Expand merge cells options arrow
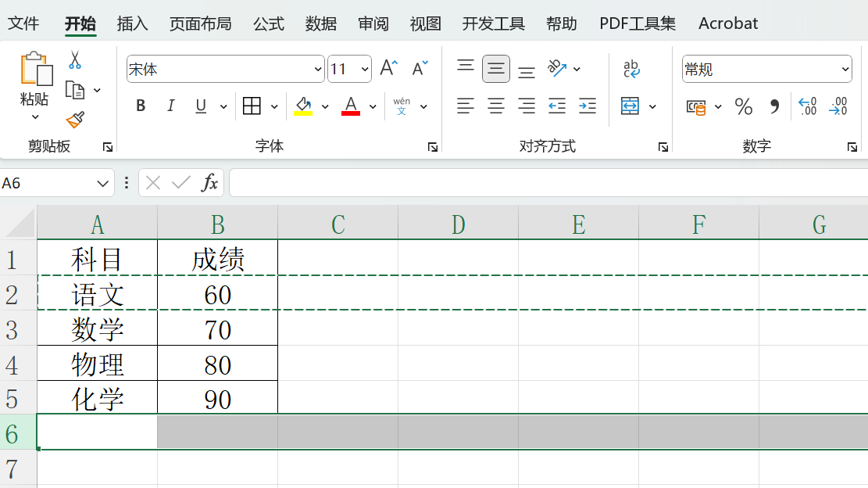Screen dimensions: 868x488 652,106
